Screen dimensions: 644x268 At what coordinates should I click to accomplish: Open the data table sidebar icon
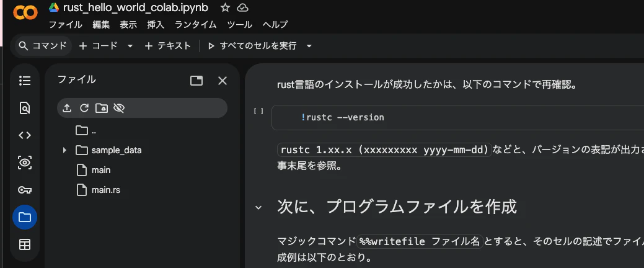[x=25, y=245]
